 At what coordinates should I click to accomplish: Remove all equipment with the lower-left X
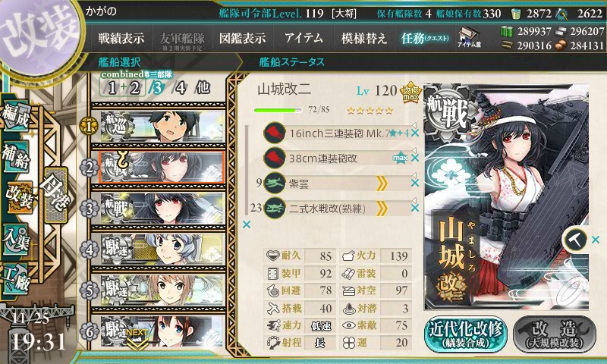tap(246, 224)
